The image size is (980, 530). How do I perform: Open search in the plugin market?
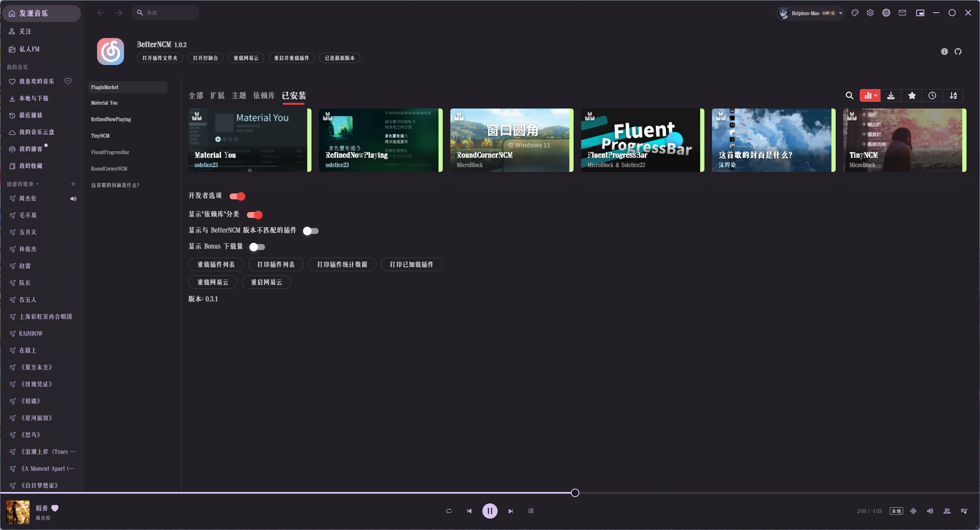tap(850, 95)
